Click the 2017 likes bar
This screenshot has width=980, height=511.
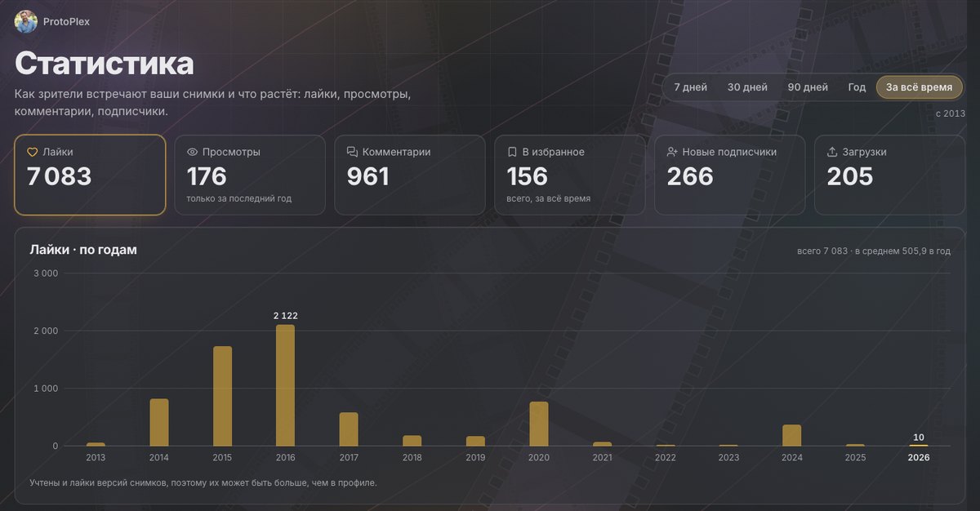349,429
